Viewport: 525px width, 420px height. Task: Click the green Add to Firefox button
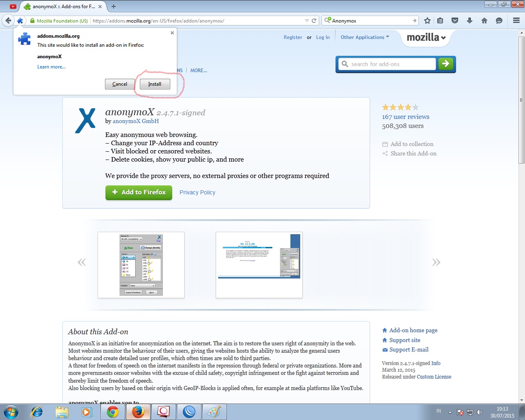point(139,192)
